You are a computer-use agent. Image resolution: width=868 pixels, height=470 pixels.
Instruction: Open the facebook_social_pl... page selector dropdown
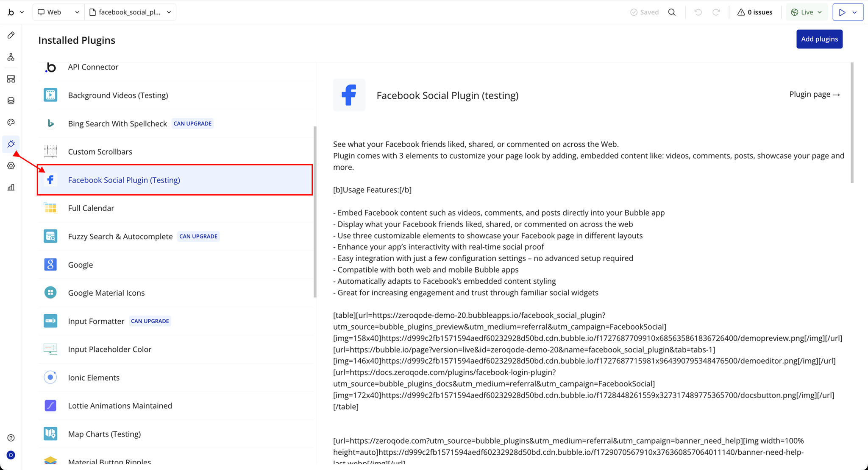tap(131, 12)
